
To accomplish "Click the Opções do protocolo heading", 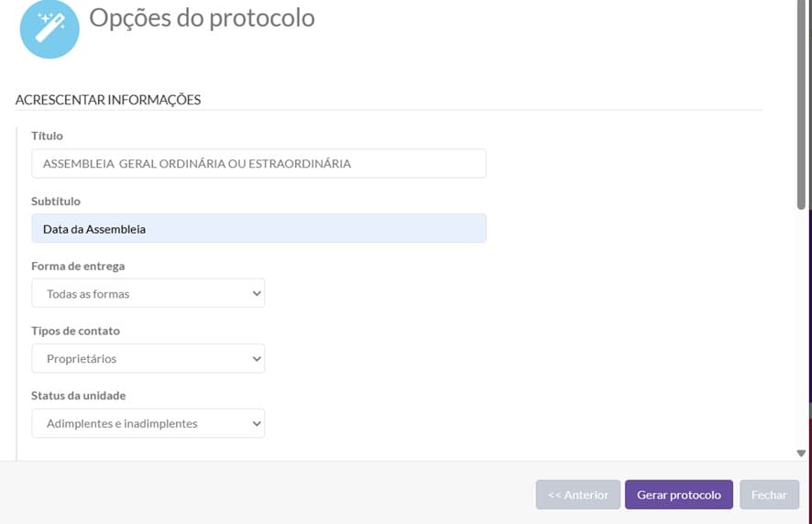I will [202, 18].
